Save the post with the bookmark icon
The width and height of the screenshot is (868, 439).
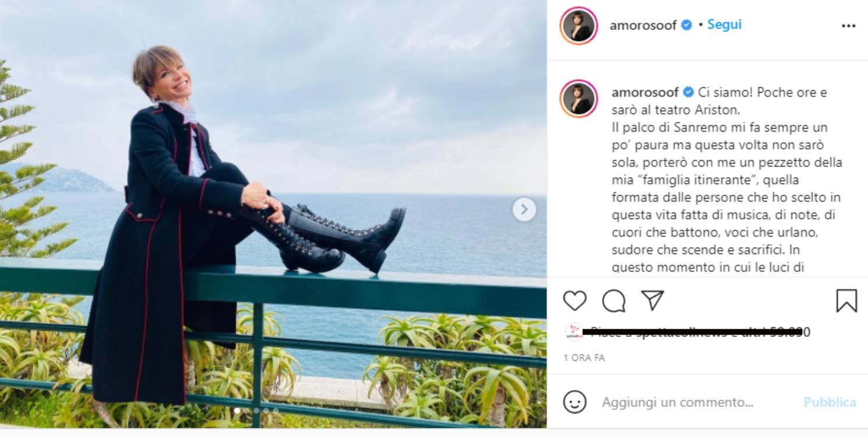point(846,301)
